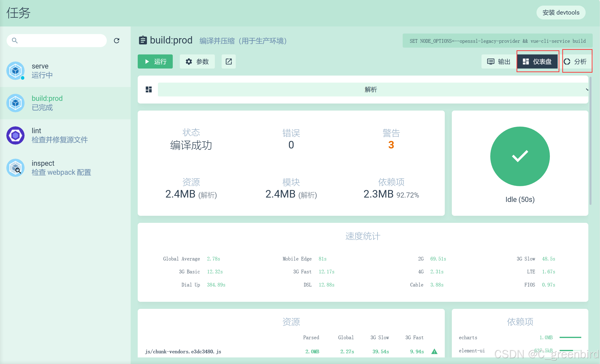The width and height of the screenshot is (600, 364).
Task: Click the green success checkmark circle
Action: click(x=520, y=156)
